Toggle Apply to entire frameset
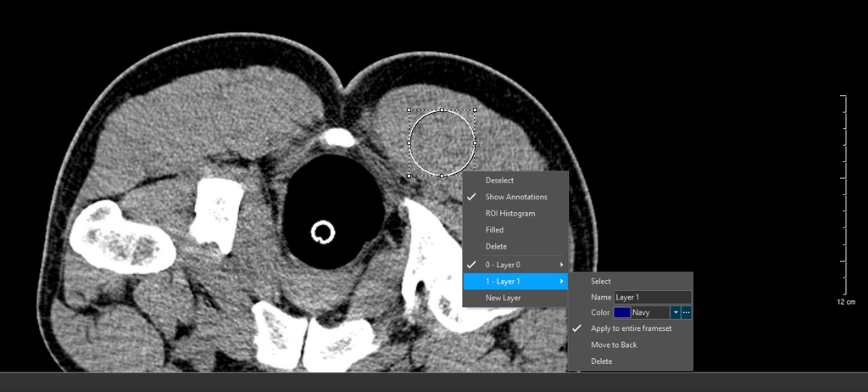The width and height of the screenshot is (868, 392). (x=631, y=328)
